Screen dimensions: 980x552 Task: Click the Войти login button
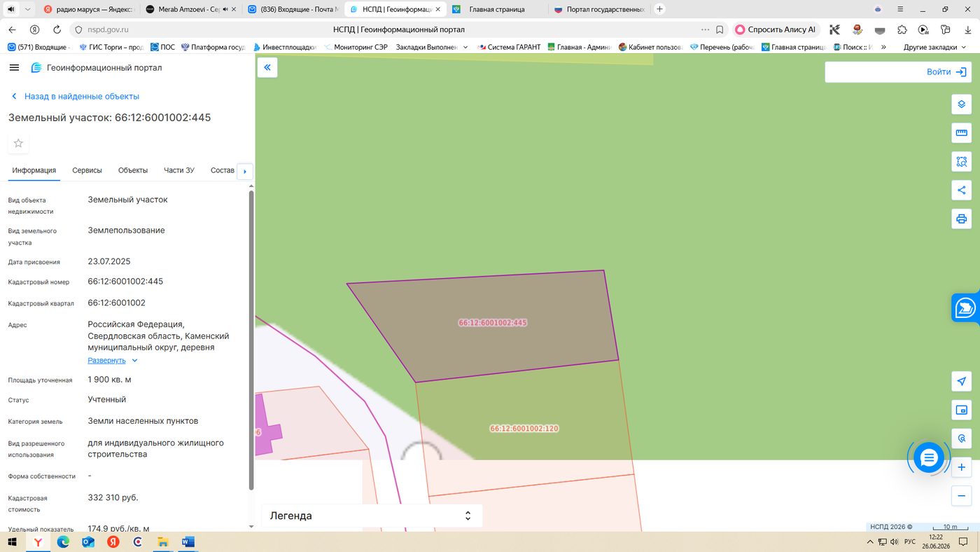click(x=897, y=72)
